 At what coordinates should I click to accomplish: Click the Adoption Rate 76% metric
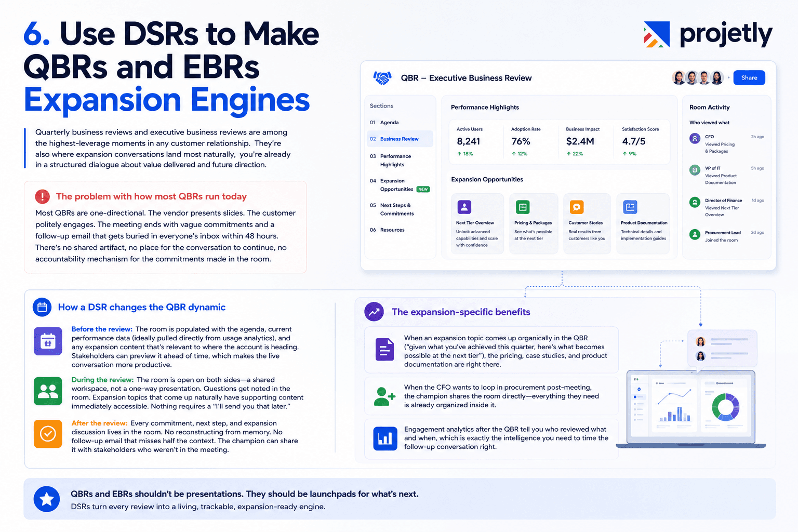tap(526, 142)
